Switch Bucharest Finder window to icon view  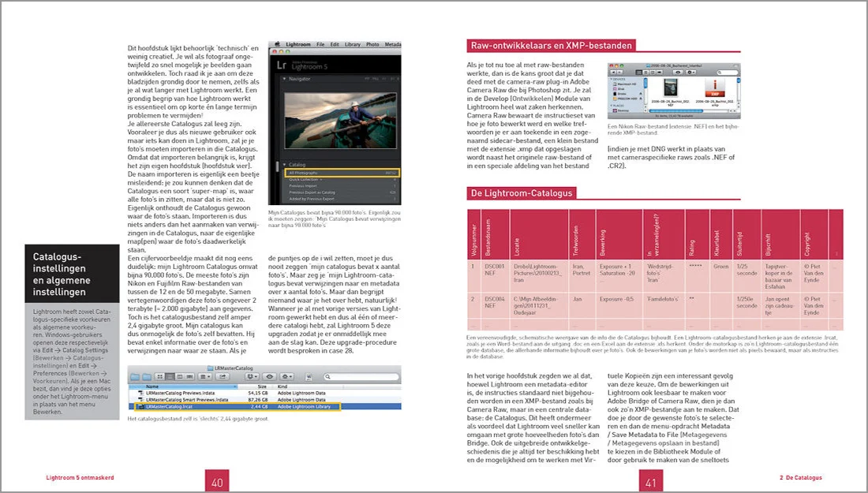pyautogui.click(x=639, y=73)
